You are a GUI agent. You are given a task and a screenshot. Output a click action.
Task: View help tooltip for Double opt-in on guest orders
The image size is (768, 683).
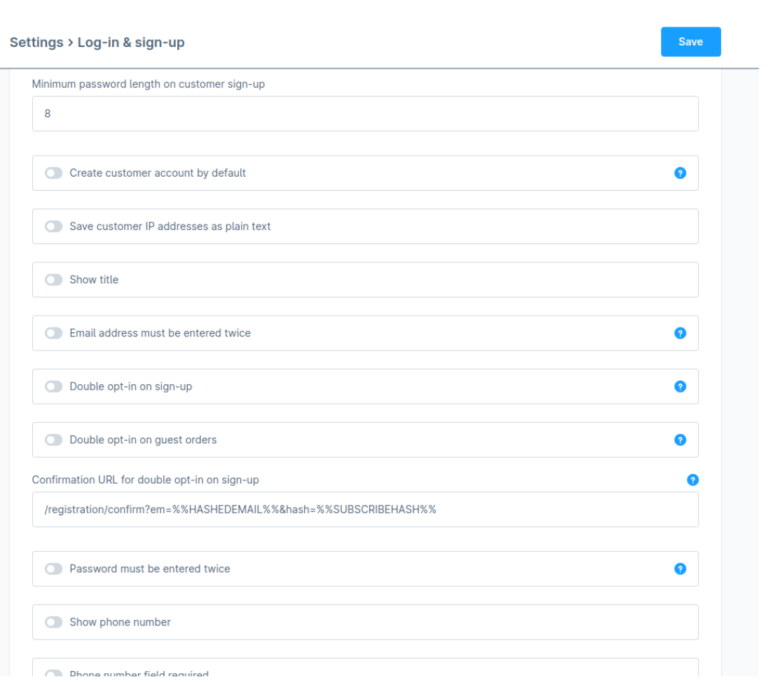click(680, 440)
